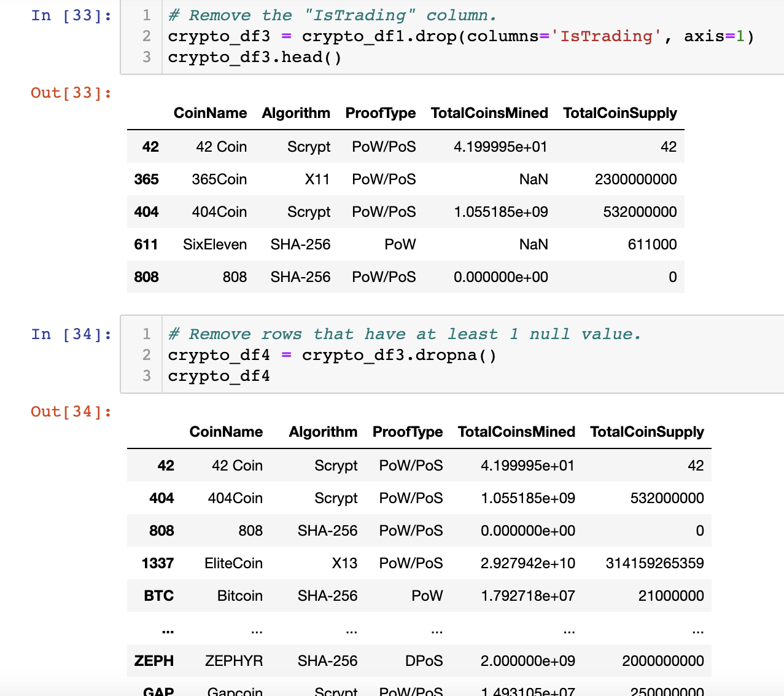
Task: Click TotalCoinsMined header in first output table
Action: click(x=489, y=113)
